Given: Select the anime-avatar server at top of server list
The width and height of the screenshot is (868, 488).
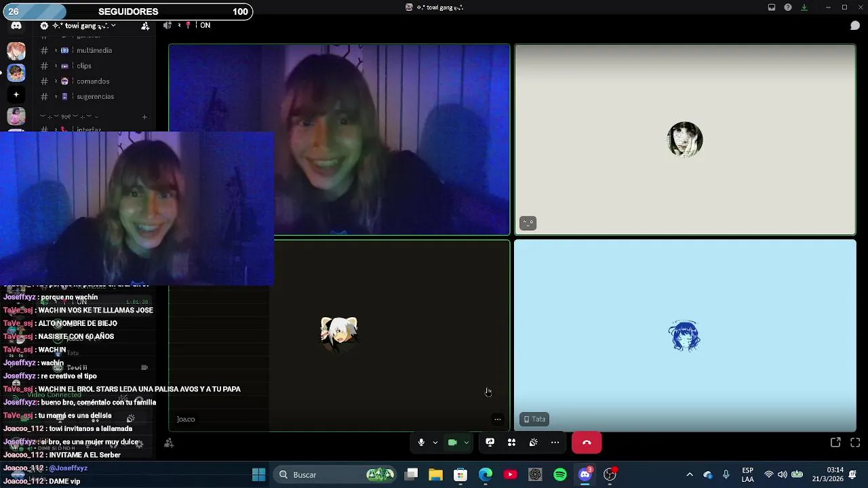Looking at the screenshot, I should 16,51.
